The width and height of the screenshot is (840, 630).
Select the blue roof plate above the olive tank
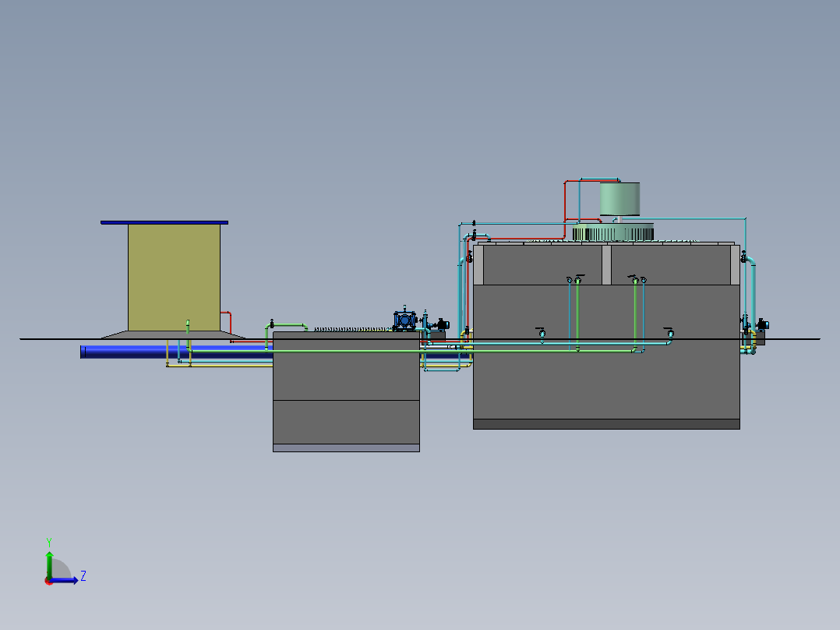click(164, 222)
